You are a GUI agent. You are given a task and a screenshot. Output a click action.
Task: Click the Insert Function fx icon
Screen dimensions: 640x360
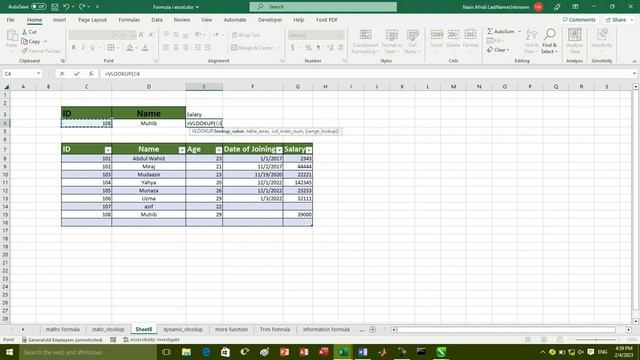click(91, 74)
